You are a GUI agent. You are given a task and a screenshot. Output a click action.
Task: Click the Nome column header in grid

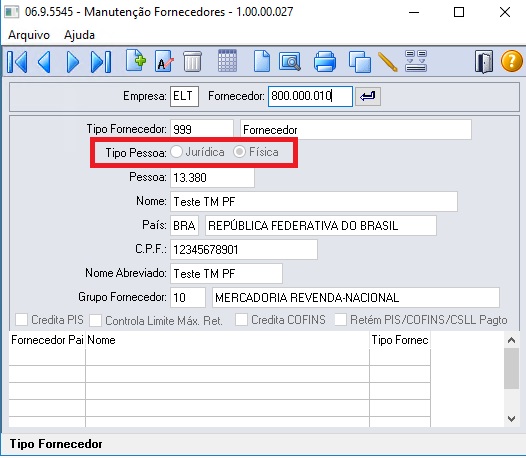coord(227,340)
